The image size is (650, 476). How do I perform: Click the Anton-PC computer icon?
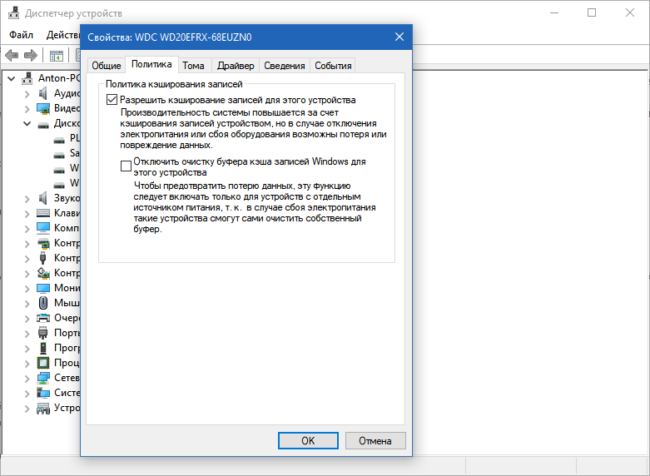coord(27,78)
